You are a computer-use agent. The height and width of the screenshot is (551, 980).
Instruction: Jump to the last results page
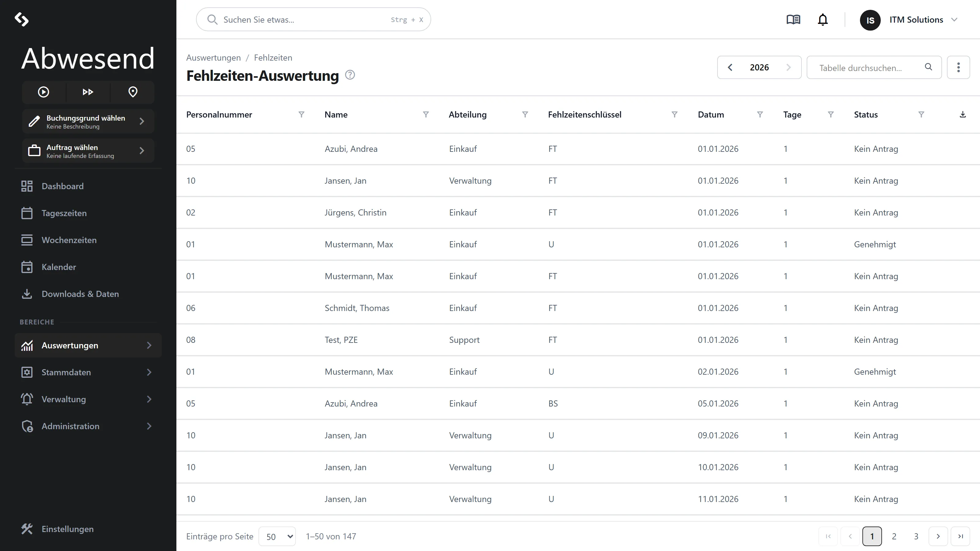[x=960, y=536]
